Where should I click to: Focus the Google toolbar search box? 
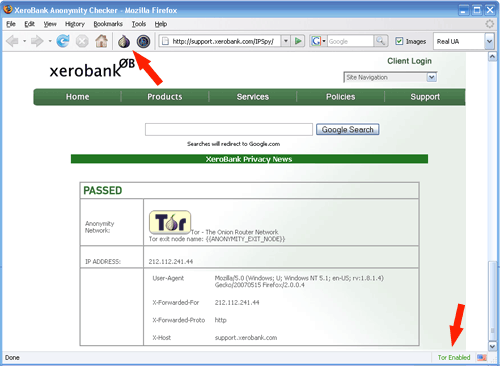pyautogui.click(x=350, y=41)
